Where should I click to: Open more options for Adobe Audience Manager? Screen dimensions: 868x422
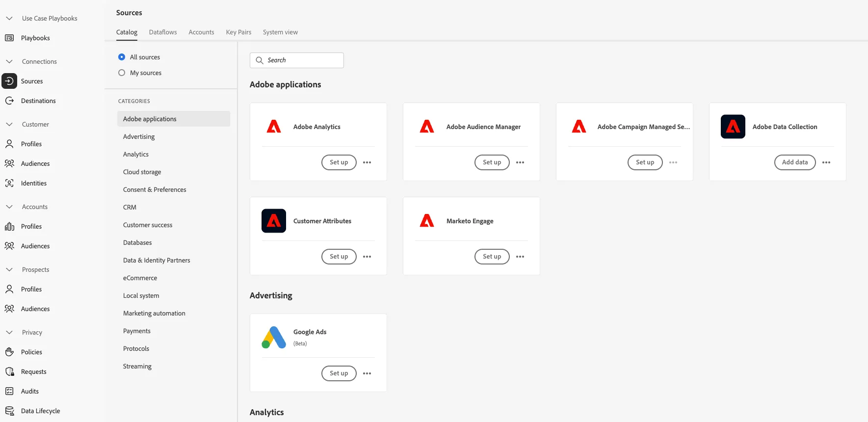[520, 162]
